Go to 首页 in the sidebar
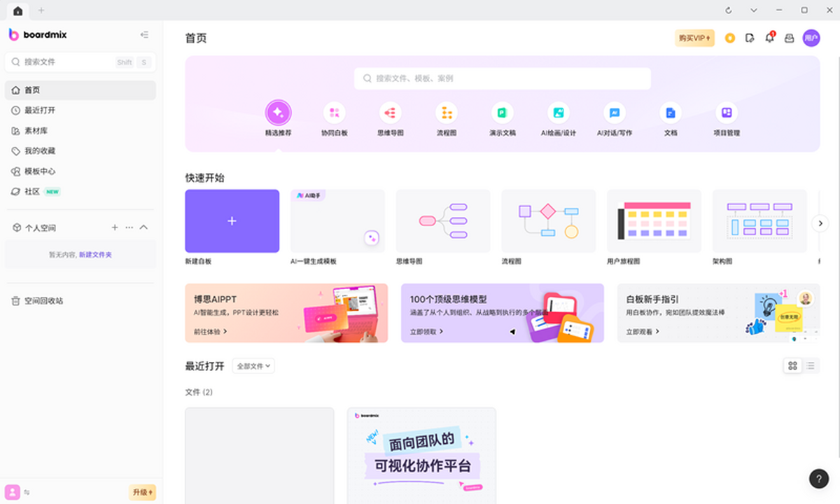This screenshot has width=840, height=504. click(x=80, y=90)
